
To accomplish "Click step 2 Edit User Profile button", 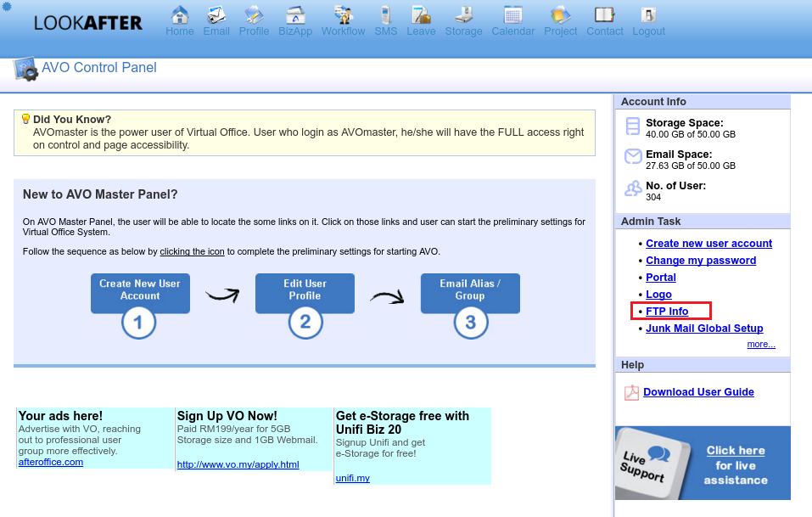I will [305, 306].
